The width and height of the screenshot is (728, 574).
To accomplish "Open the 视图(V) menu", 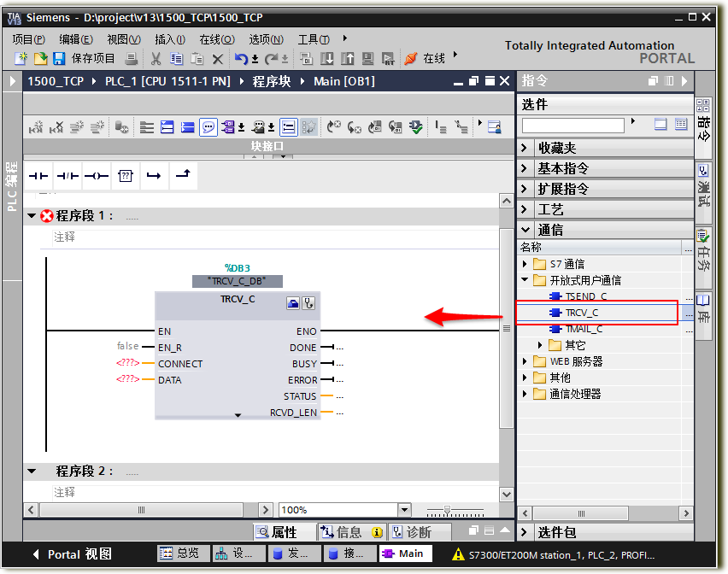I will [x=124, y=39].
